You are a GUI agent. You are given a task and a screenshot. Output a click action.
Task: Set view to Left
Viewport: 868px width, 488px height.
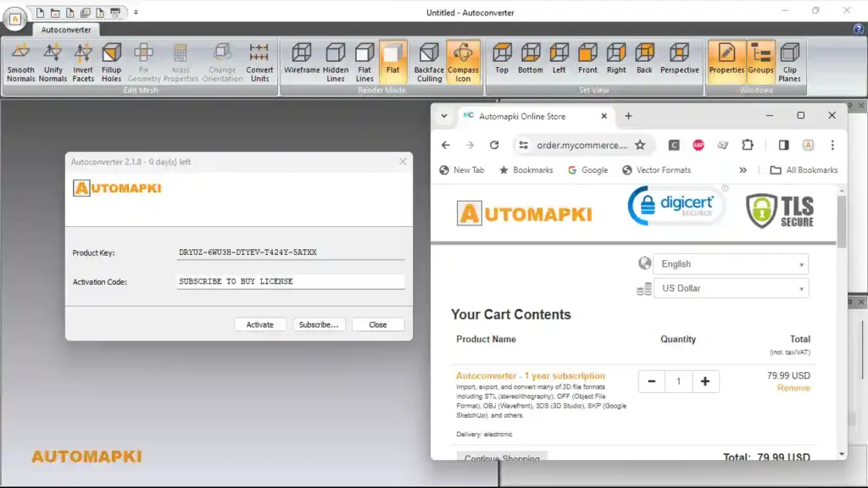[x=559, y=58]
